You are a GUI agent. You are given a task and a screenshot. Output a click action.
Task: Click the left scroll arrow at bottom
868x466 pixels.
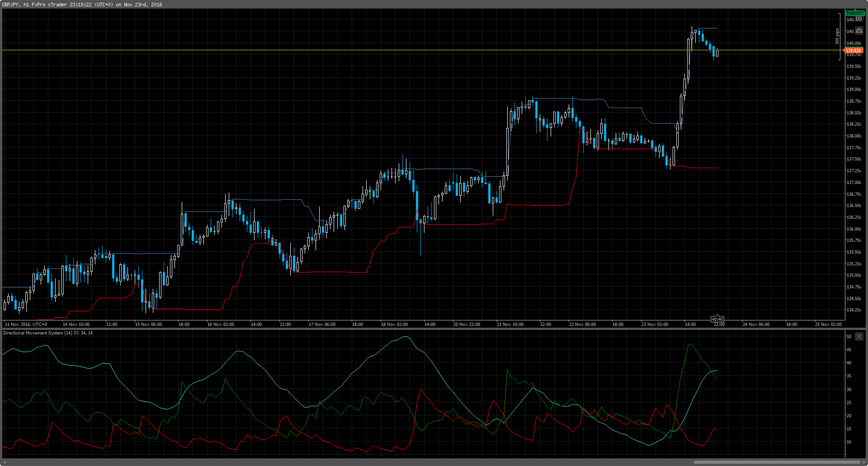(x=5, y=462)
